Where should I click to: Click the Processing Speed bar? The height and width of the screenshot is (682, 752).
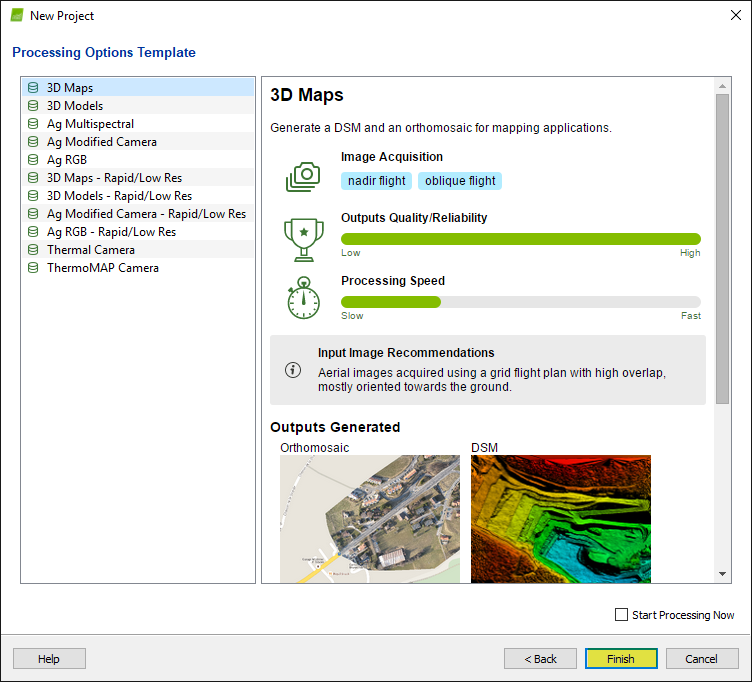click(520, 302)
